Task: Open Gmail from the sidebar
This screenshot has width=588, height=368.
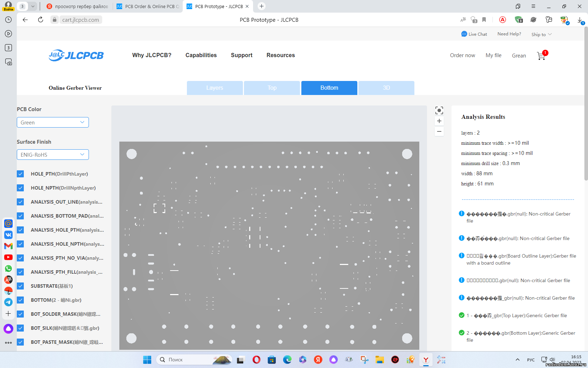Action: coord(8,246)
